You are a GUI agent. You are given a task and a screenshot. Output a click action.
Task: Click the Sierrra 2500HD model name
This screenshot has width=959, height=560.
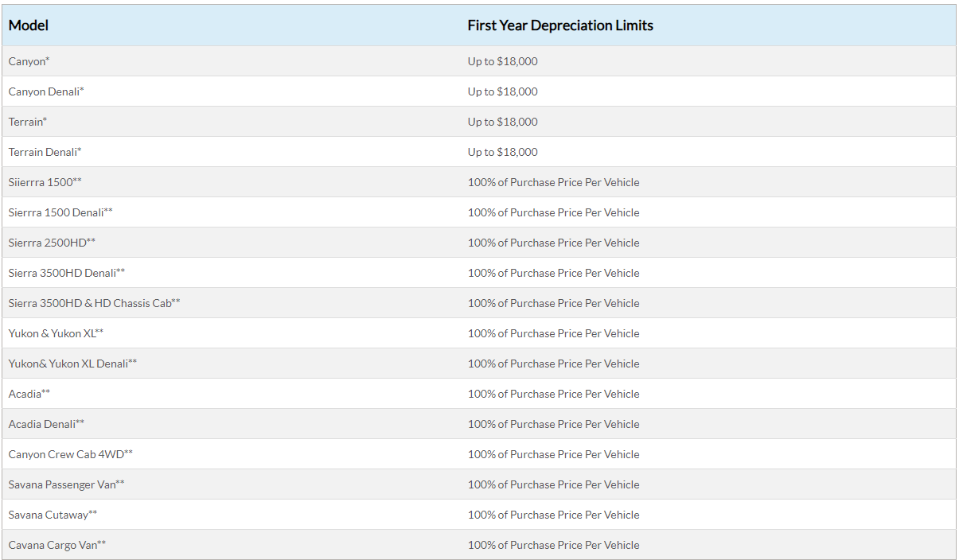coord(53,243)
